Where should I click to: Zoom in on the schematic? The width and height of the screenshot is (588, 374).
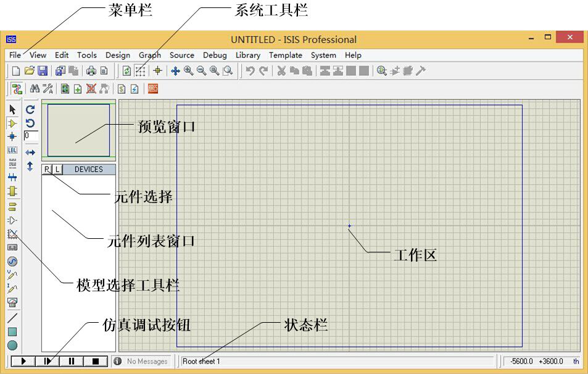coord(189,70)
